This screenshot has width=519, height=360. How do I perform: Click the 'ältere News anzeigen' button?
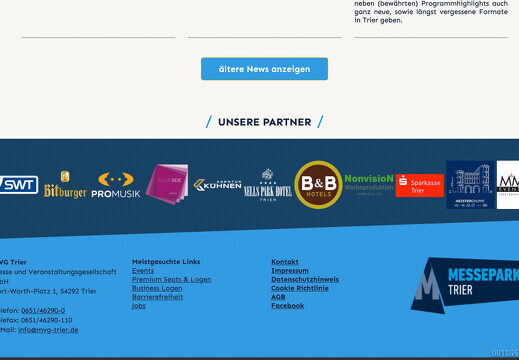coord(264,69)
